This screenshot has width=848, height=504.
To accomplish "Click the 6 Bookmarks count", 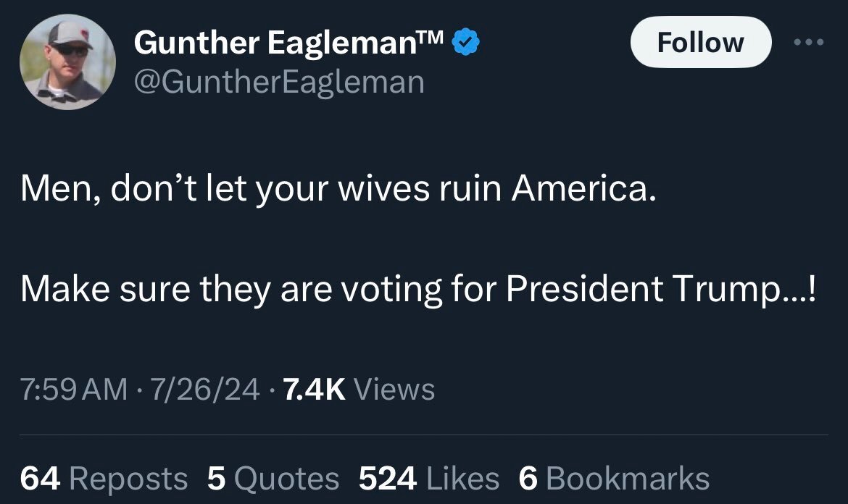I will [614, 478].
